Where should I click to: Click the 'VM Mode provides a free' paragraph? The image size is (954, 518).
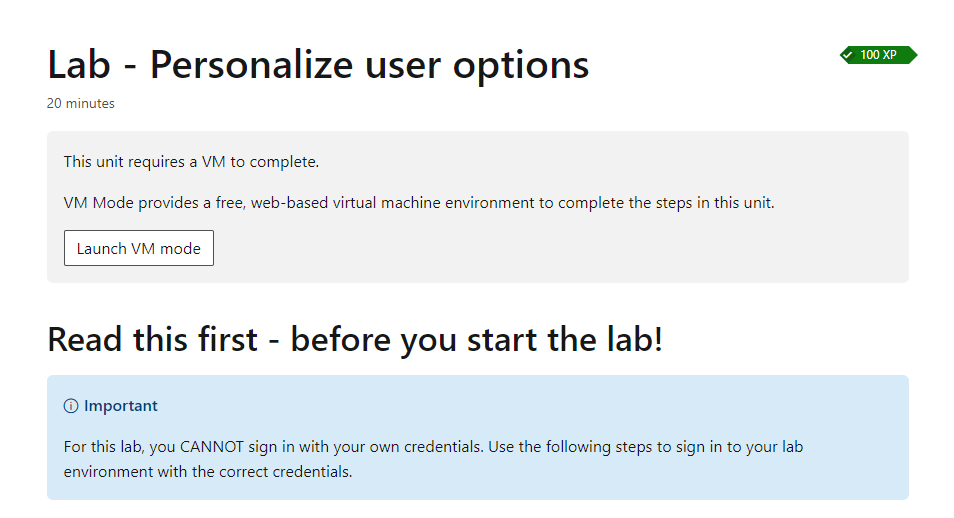[x=419, y=202]
